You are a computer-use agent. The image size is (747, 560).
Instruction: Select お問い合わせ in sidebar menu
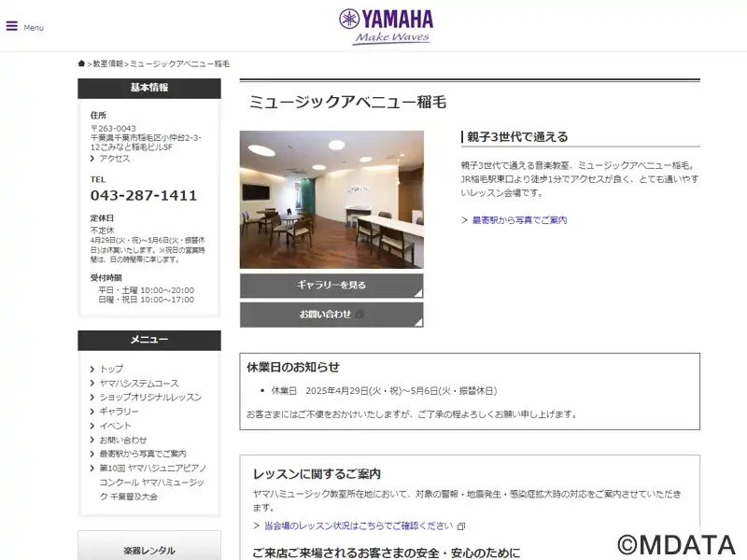pos(123,440)
